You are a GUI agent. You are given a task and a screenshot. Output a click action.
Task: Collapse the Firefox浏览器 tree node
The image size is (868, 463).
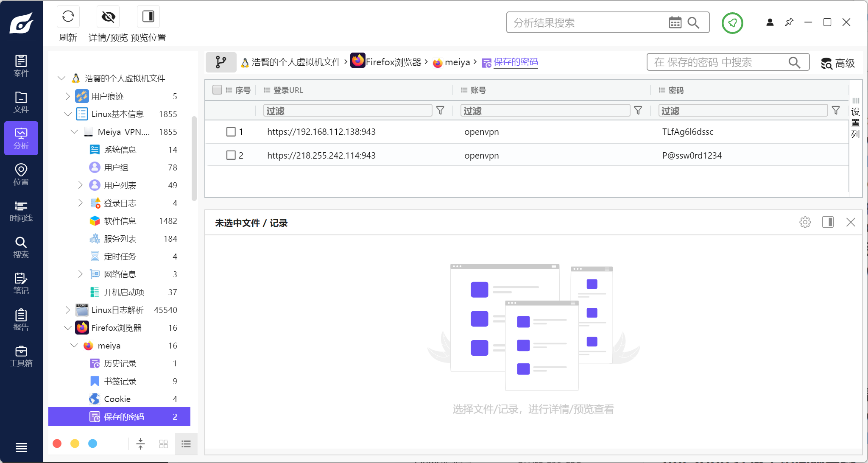coord(67,328)
